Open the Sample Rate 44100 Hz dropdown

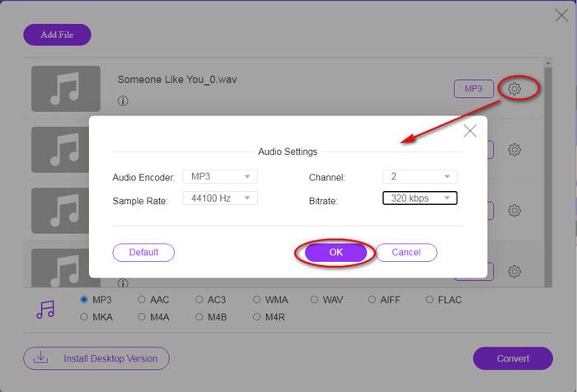click(x=222, y=198)
